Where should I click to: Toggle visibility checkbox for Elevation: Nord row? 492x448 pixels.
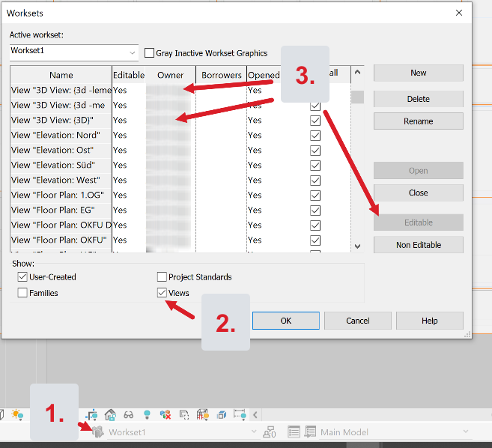[x=315, y=136]
